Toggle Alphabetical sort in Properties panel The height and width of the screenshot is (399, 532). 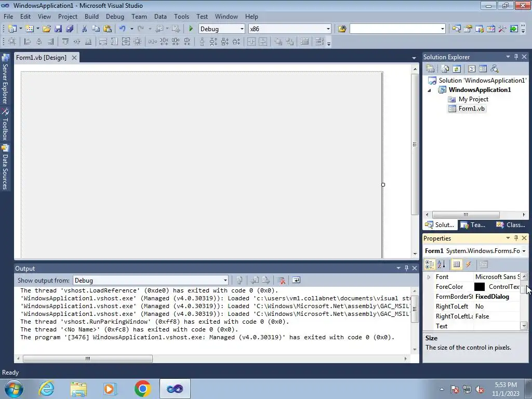(442, 264)
